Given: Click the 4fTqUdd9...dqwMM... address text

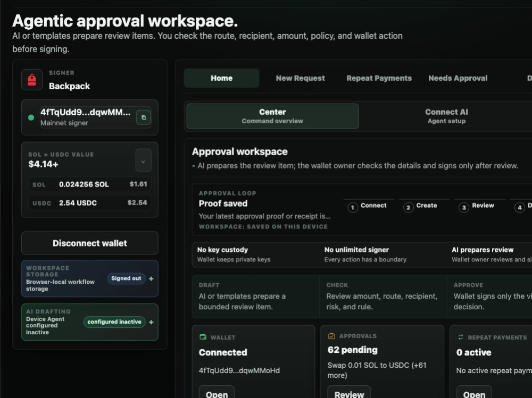Looking at the screenshot, I should (86, 112).
